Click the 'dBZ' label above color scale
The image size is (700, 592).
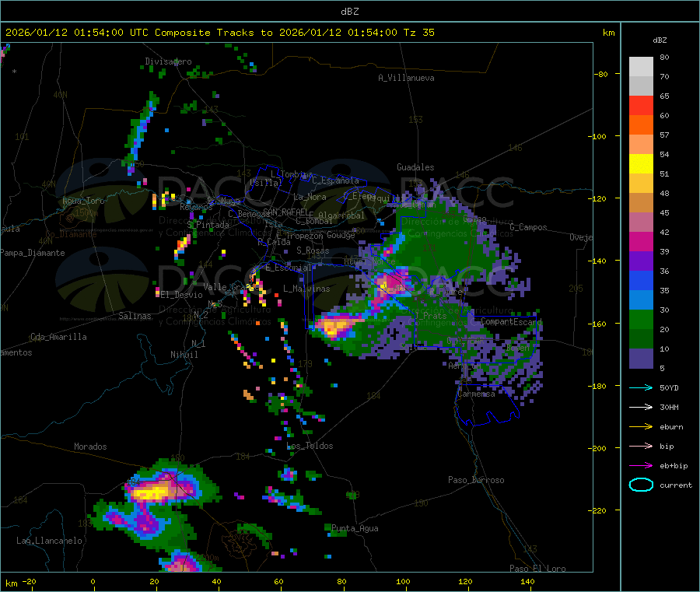pos(660,40)
